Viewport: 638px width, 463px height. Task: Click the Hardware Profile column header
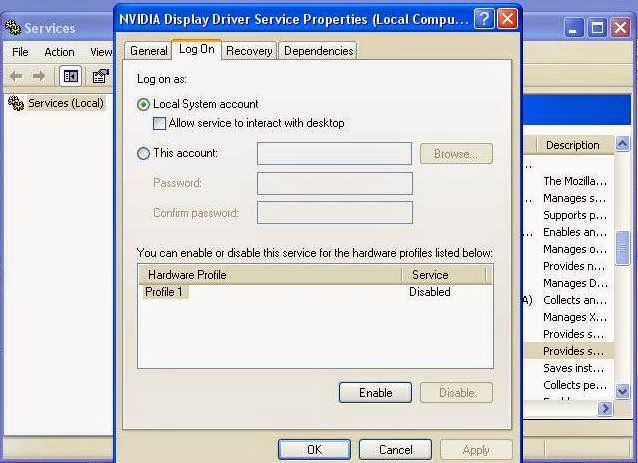pos(270,275)
